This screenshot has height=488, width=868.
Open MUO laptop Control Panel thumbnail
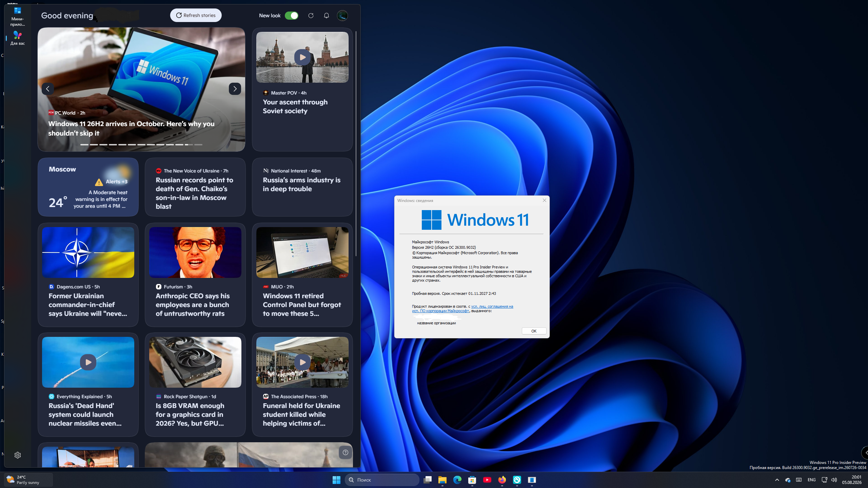click(x=302, y=252)
